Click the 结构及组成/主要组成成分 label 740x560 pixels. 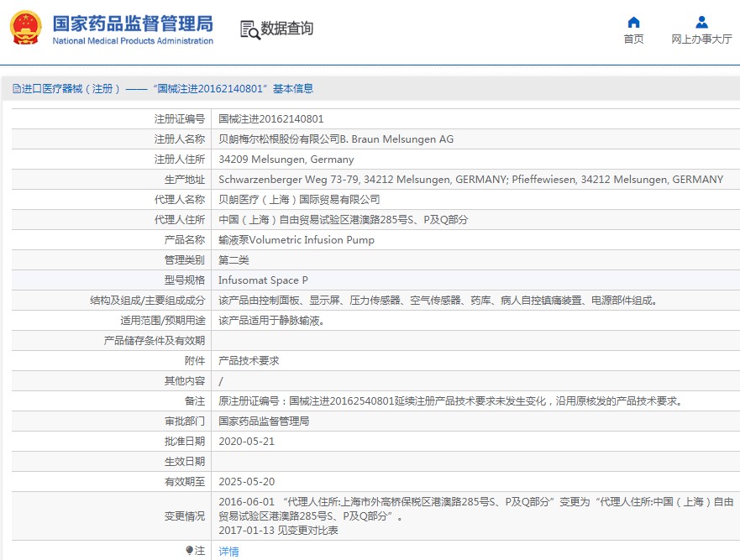click(x=148, y=301)
